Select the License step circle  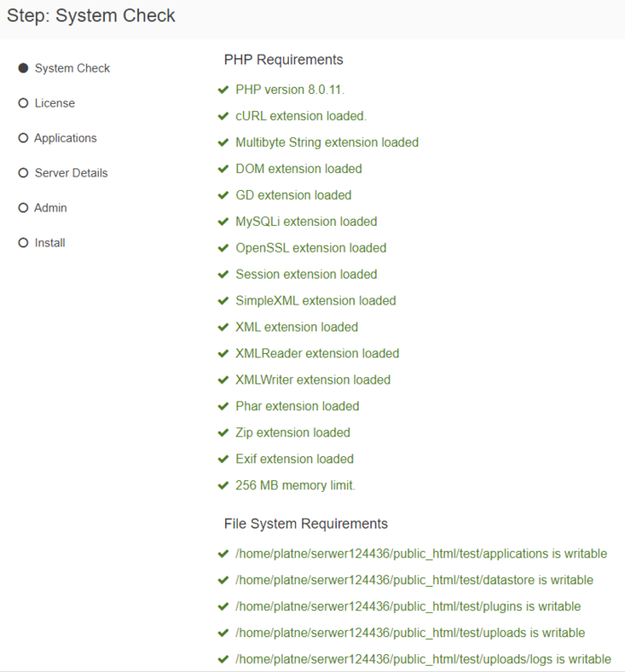23,103
